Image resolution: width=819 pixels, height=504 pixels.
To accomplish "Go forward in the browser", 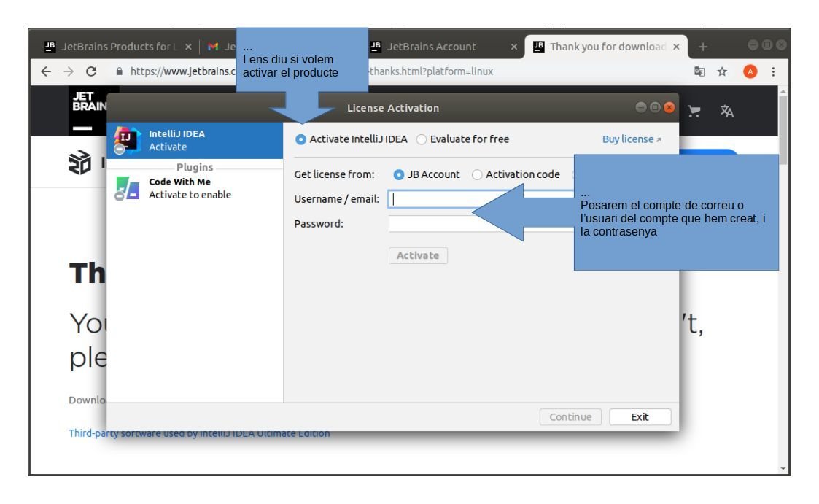I will point(69,71).
